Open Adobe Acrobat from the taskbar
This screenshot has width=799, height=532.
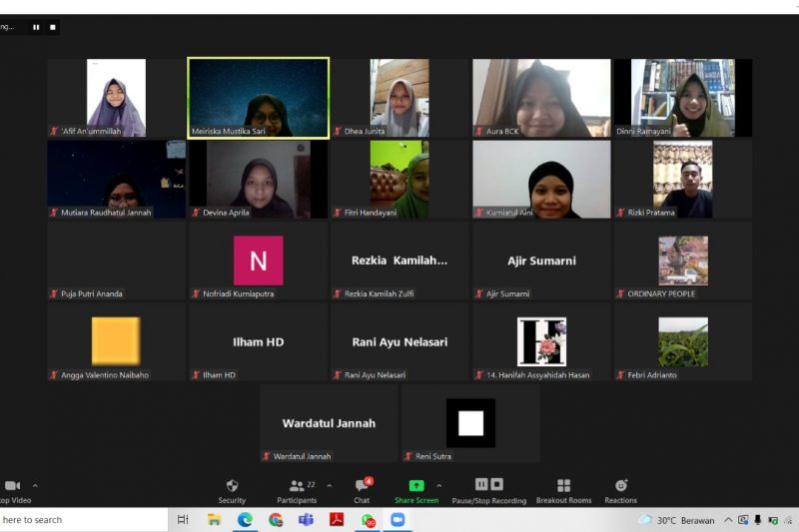(x=337, y=520)
